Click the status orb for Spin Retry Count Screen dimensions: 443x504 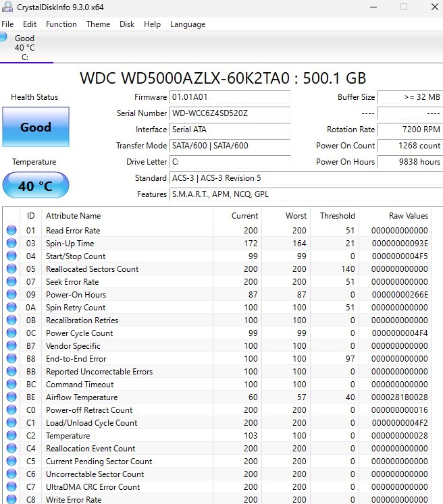click(x=11, y=307)
